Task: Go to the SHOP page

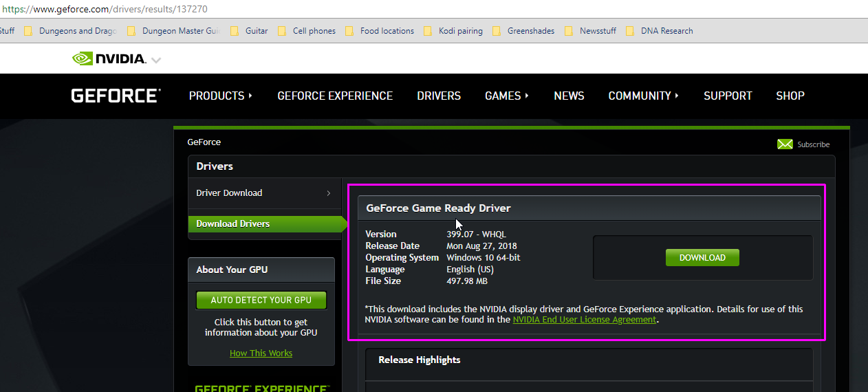Action: point(790,96)
